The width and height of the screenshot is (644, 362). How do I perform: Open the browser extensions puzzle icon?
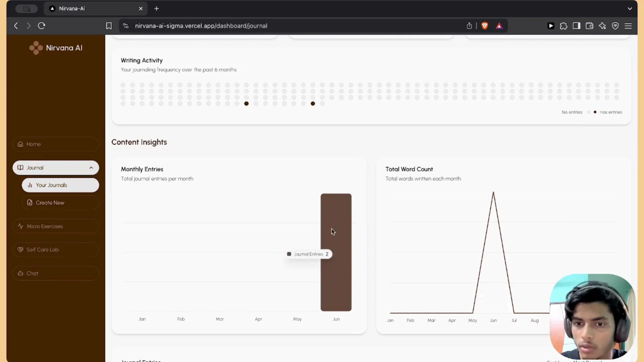click(563, 26)
